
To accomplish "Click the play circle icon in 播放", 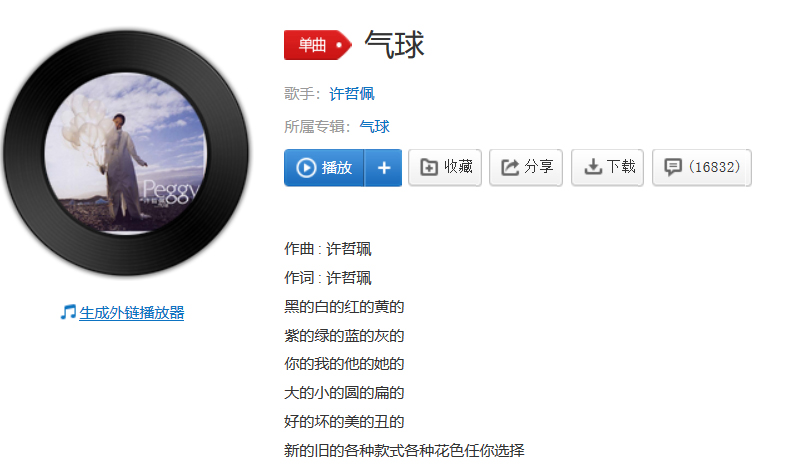I will 306,168.
